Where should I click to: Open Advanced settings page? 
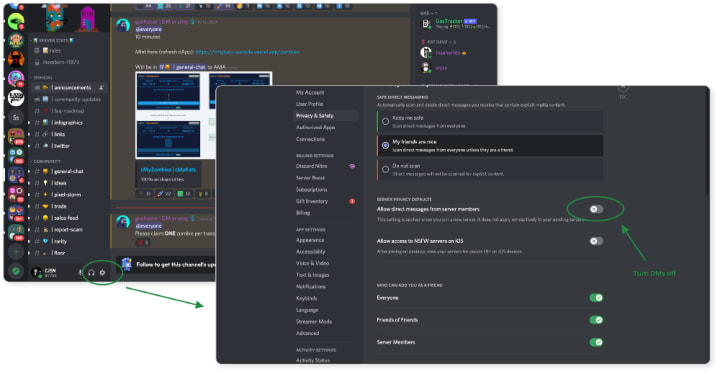308,333
